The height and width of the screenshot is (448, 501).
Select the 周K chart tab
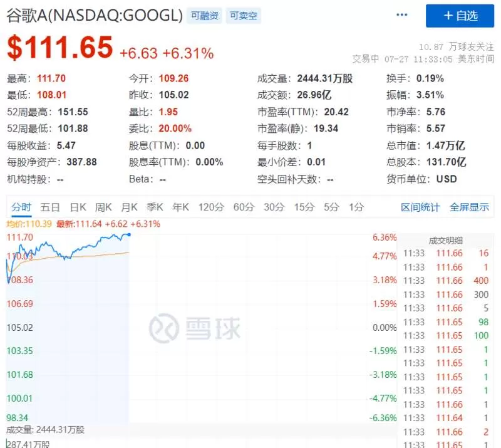tap(103, 207)
